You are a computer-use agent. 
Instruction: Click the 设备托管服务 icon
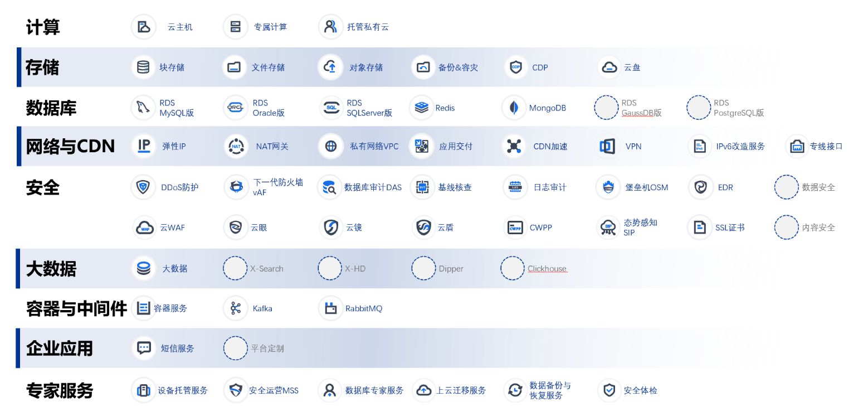pyautogui.click(x=144, y=390)
